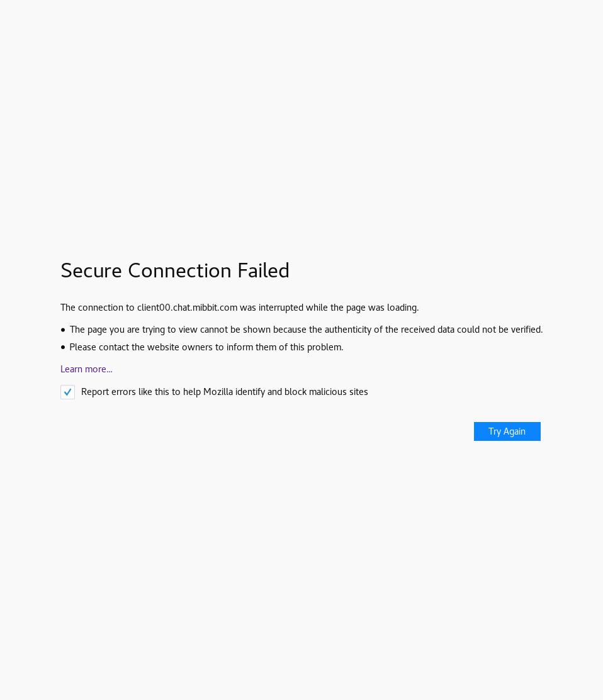
Task: Click the phrase inform them of this problem
Action: (285, 347)
